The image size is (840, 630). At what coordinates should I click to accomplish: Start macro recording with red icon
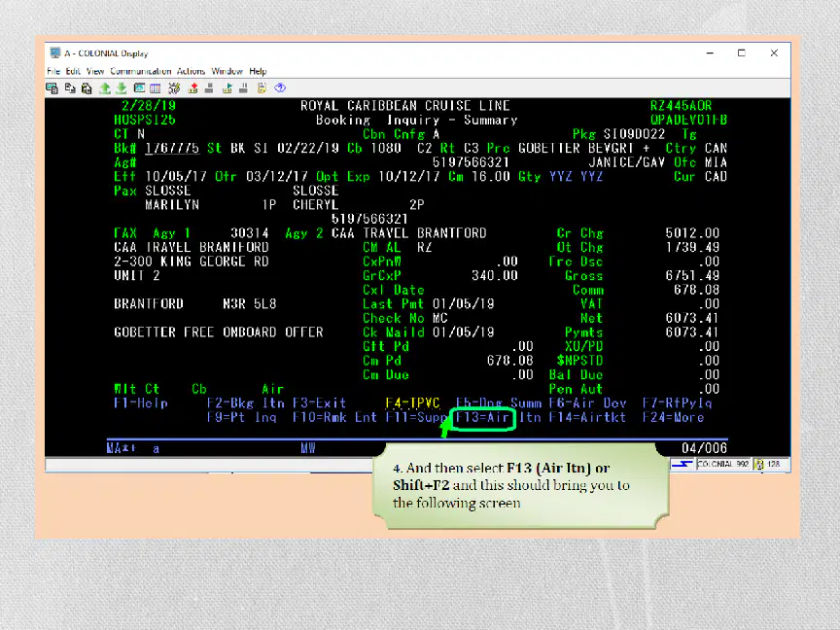(192, 88)
